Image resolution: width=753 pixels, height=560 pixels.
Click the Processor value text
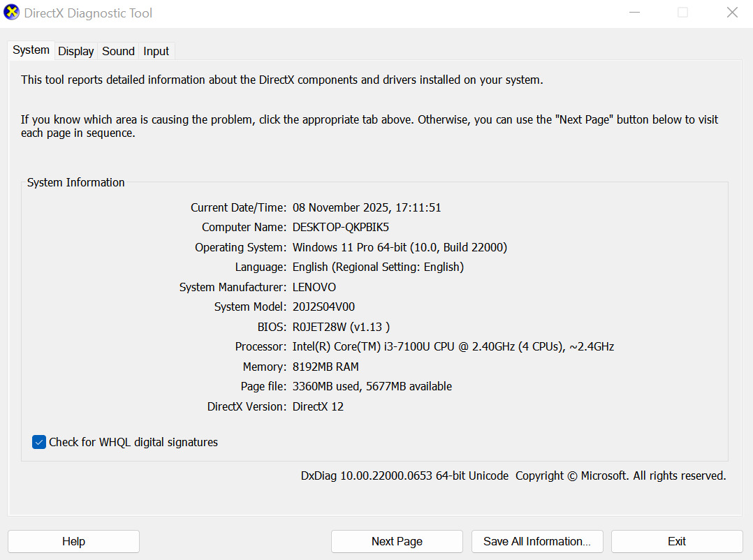pos(453,347)
